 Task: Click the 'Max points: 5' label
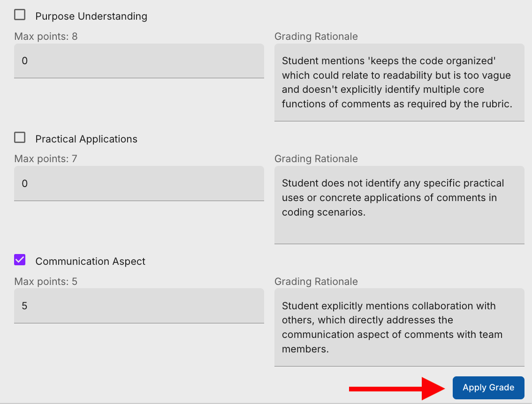46,282
